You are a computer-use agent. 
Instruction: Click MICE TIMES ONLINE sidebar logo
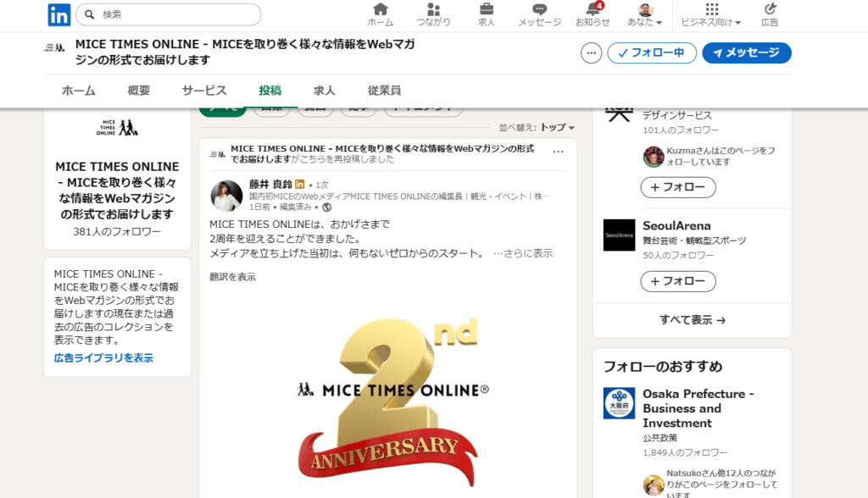click(x=117, y=128)
